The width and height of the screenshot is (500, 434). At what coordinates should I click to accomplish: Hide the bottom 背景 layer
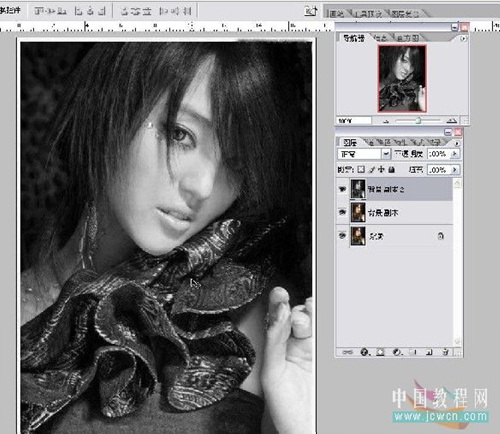[x=342, y=235]
